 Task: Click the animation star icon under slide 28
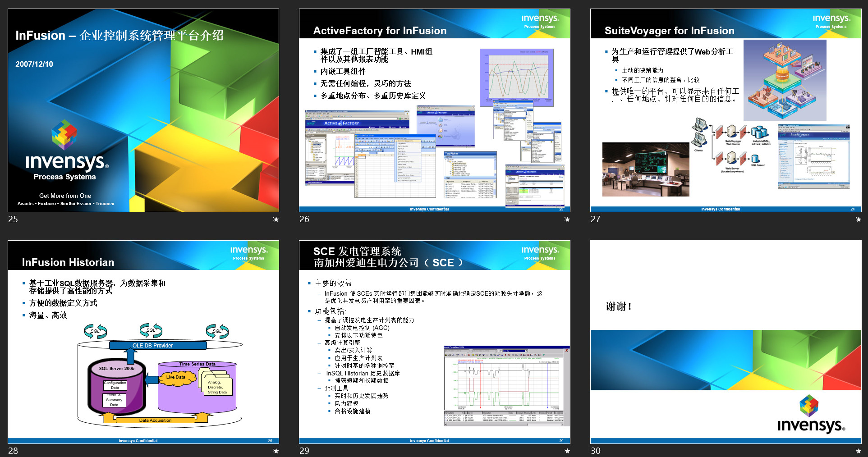276,451
